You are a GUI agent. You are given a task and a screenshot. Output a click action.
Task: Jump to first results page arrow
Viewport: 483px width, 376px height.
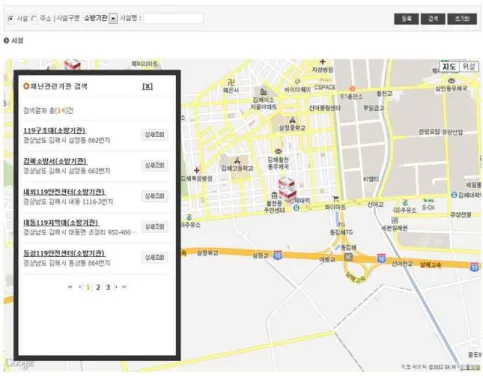tap(70, 287)
